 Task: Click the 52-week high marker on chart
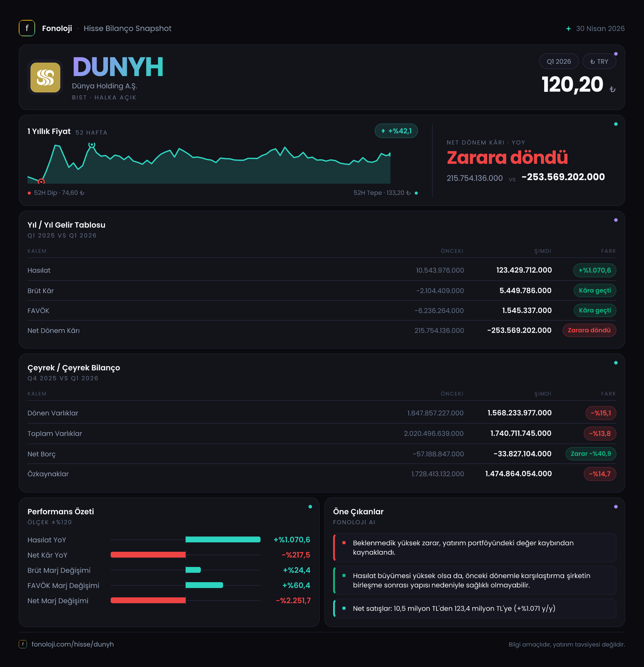tap(92, 145)
